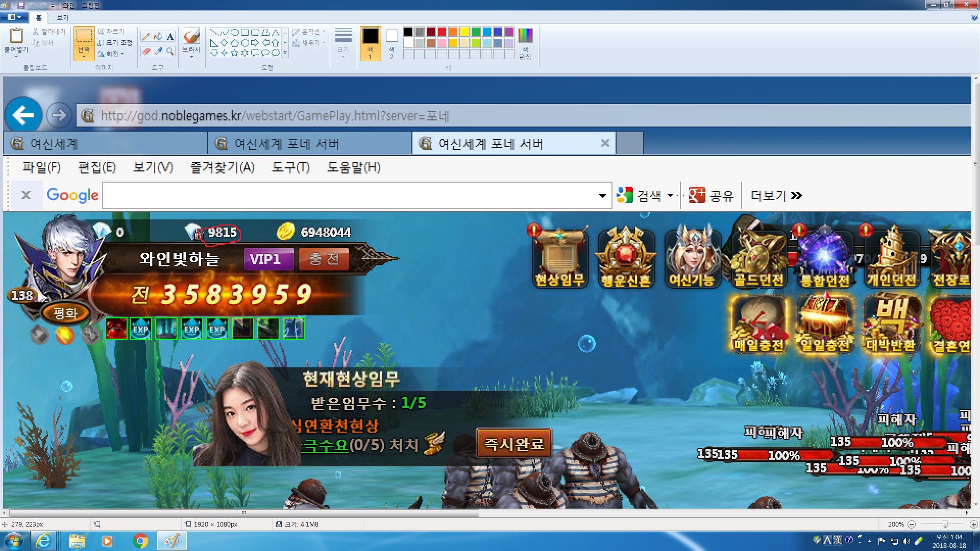Open the Paint application menu button
The height and width of the screenshot is (551, 980).
[14, 17]
